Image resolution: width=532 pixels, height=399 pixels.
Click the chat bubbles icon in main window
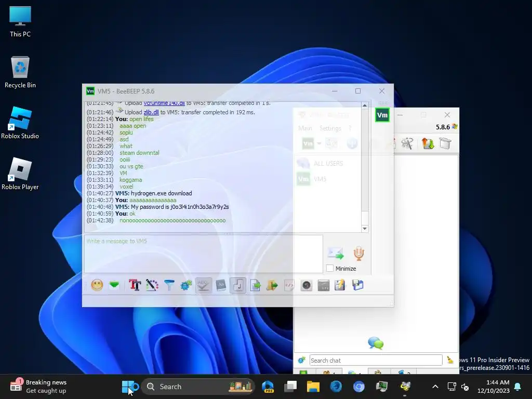pos(376,343)
